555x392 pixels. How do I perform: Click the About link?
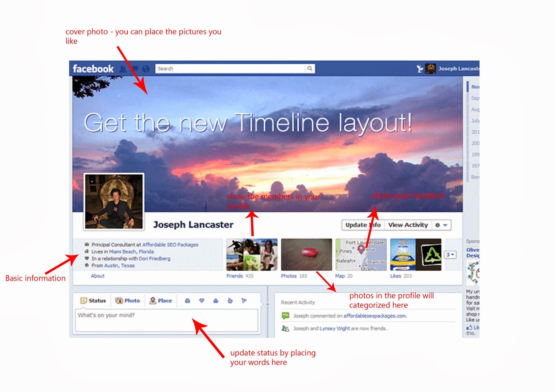pos(97,276)
